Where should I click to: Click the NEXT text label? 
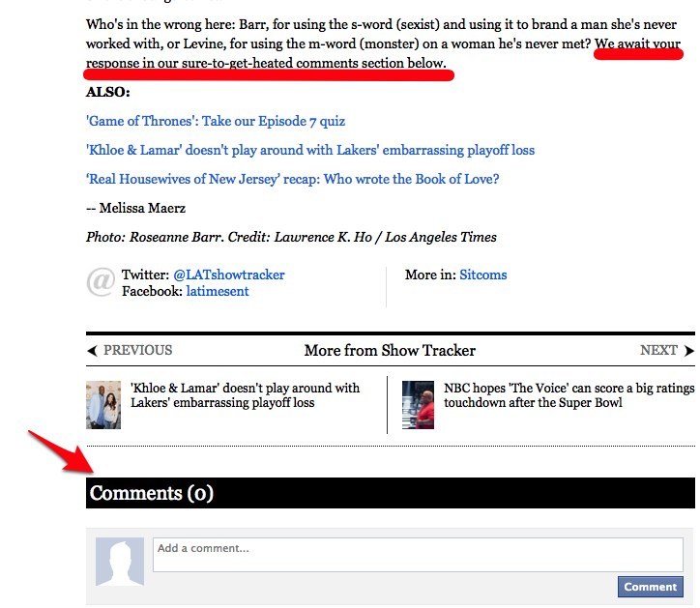pos(658,351)
